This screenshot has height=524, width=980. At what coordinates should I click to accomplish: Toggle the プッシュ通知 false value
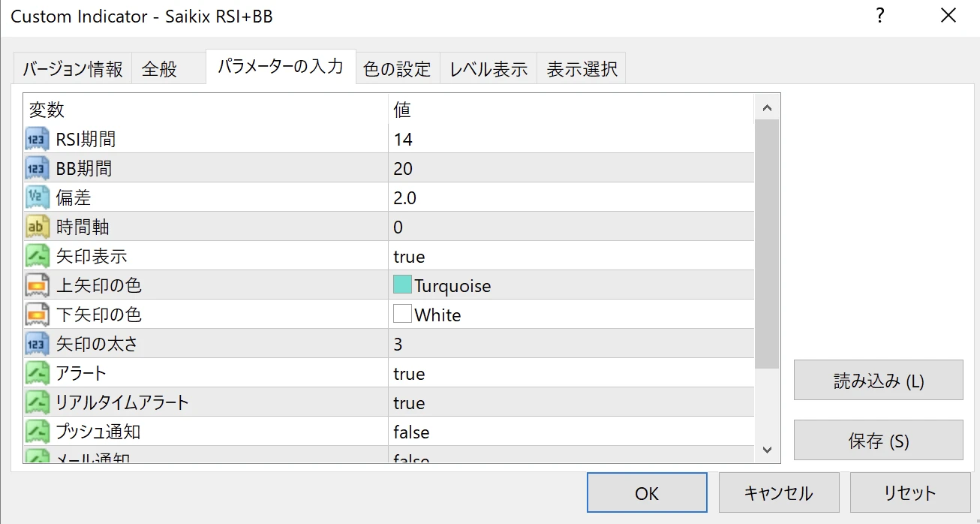[x=411, y=432]
